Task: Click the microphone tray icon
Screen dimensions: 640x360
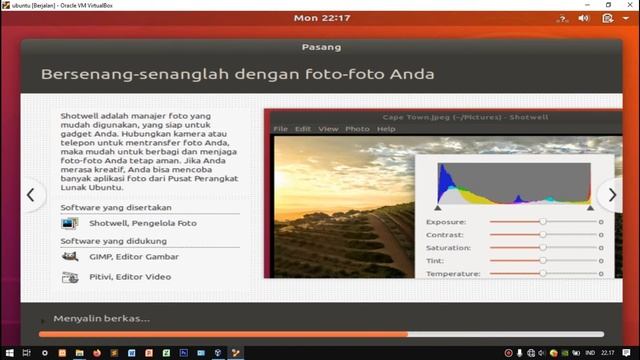Action: 519,353
